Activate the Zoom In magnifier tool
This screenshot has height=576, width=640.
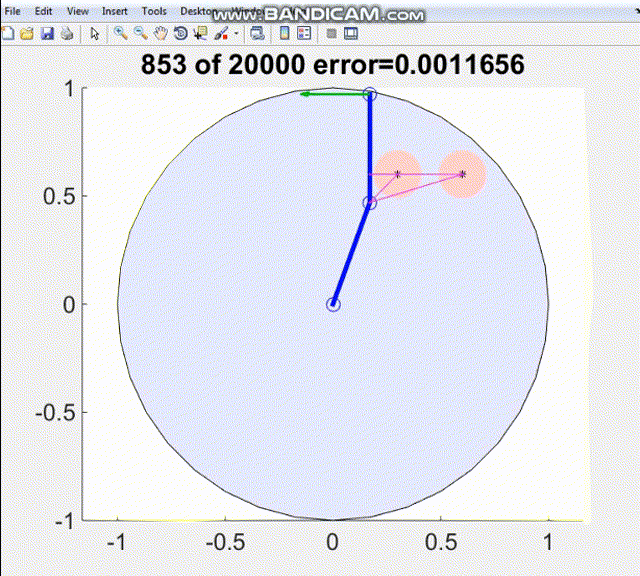click(x=120, y=33)
